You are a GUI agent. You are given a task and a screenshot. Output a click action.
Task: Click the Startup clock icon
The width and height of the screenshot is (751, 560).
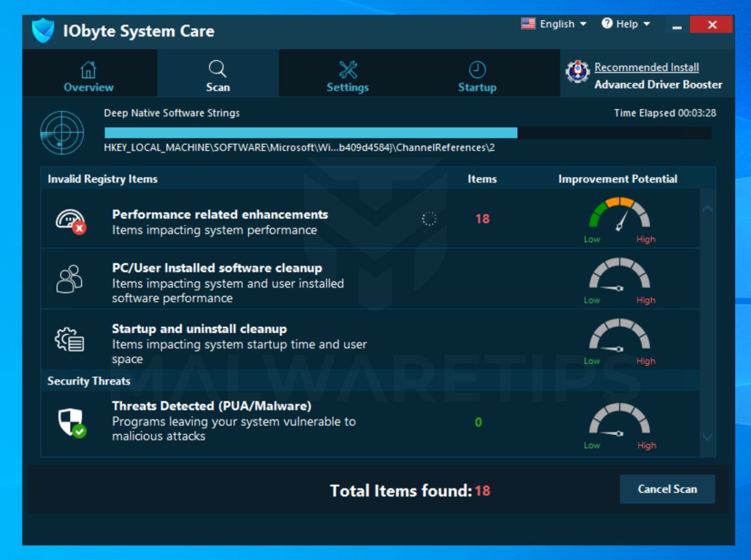pyautogui.click(x=477, y=70)
